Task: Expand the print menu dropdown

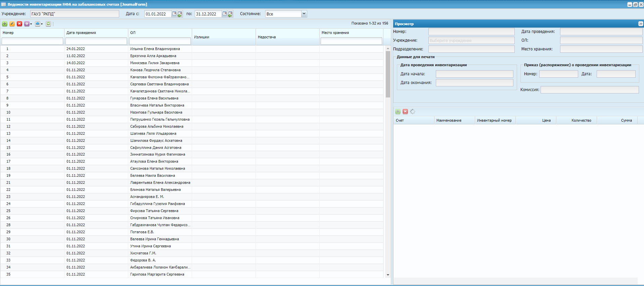Action: point(42,24)
